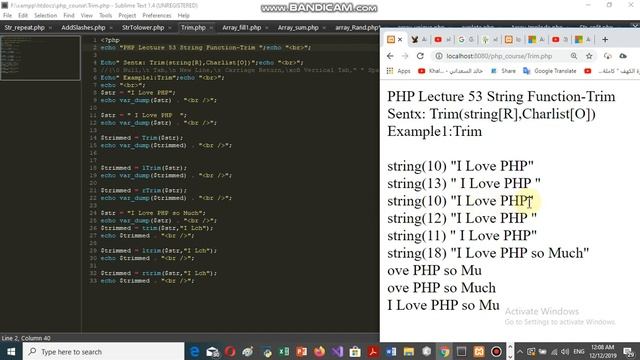
Task: Select the Trim.php editor tab
Action: click(193, 28)
